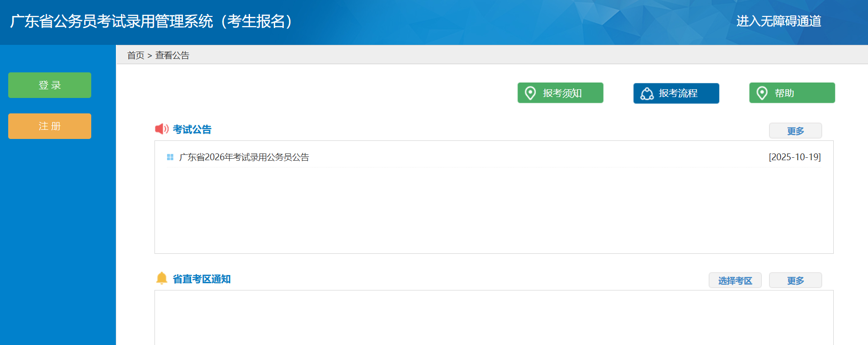Click the empty 省直考区通知 list panel

point(493,317)
